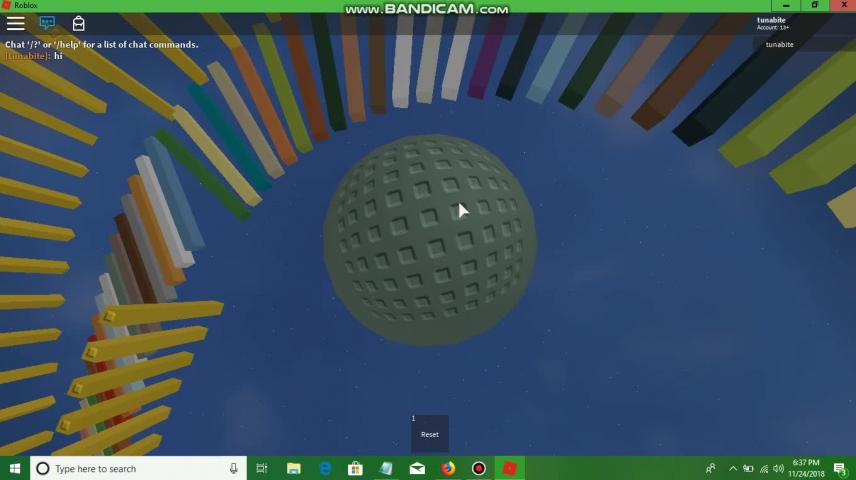Click the 'Type here to search' box
This screenshot has height=480, width=856.
pyautogui.click(x=138, y=469)
